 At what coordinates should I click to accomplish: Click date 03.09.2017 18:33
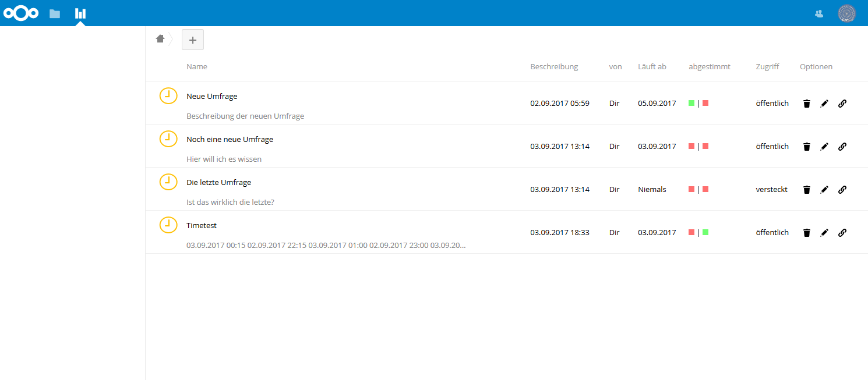click(560, 233)
